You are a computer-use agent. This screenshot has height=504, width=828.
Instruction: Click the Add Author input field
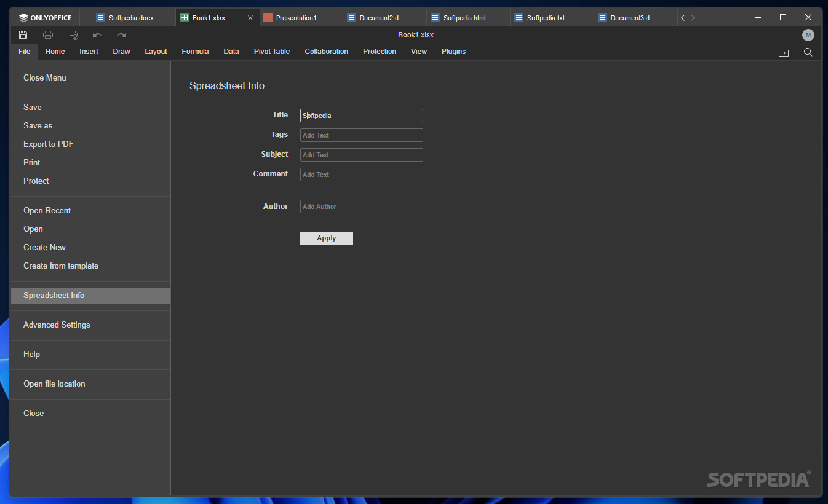coord(362,207)
